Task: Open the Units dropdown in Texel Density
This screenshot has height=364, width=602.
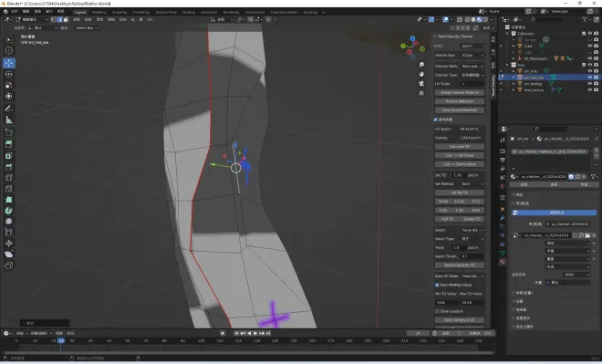Action: 472,46
